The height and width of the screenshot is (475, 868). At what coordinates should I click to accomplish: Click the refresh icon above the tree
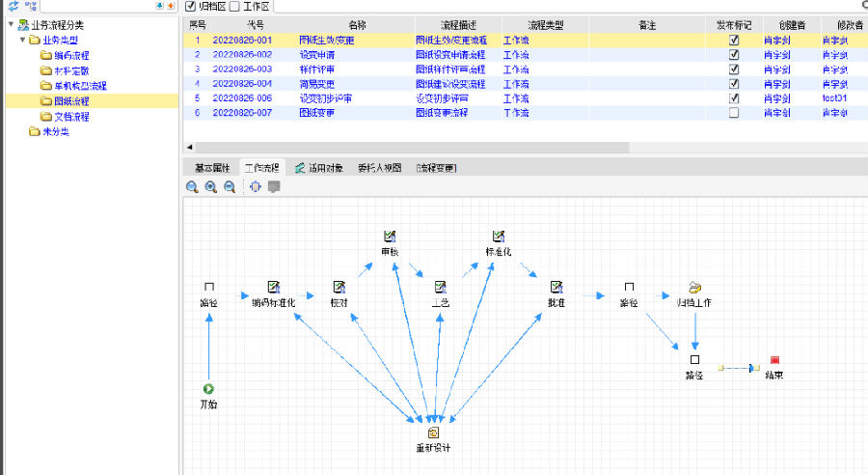14,6
